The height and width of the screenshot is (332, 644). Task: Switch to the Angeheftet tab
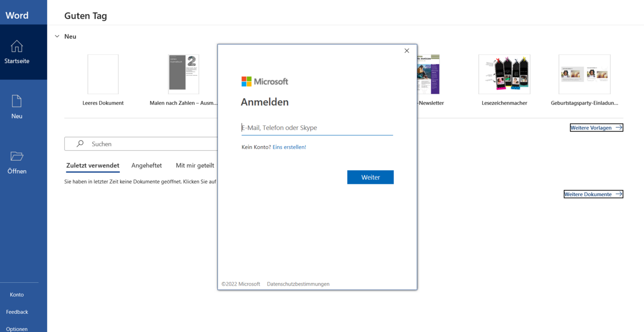click(x=146, y=165)
